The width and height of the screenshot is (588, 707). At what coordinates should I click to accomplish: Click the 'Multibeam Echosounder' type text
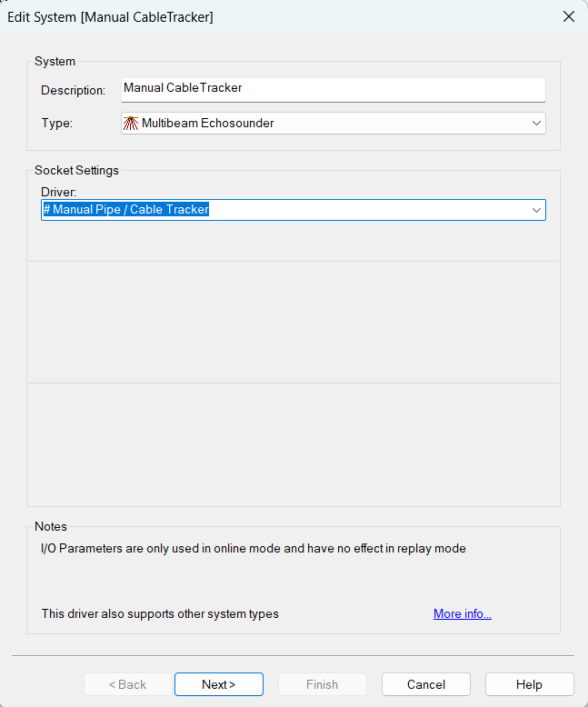(x=207, y=123)
